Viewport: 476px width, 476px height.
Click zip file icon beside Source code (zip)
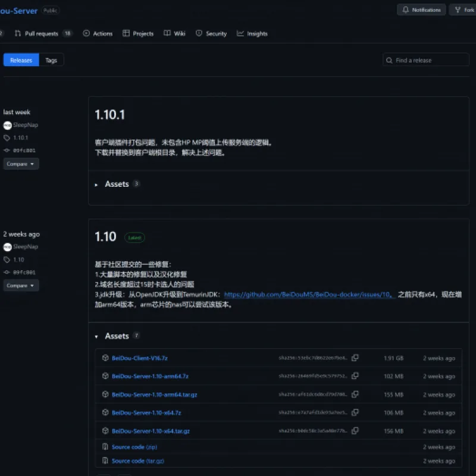click(x=105, y=447)
